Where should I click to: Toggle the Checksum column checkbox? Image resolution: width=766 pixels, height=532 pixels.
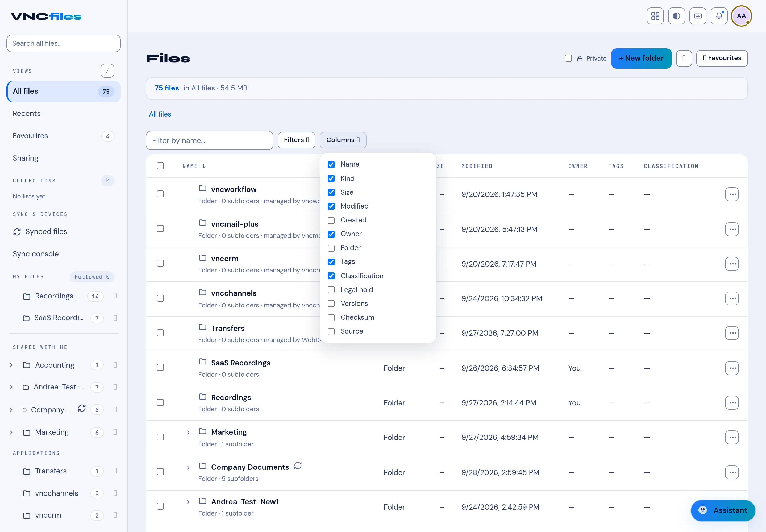point(331,318)
